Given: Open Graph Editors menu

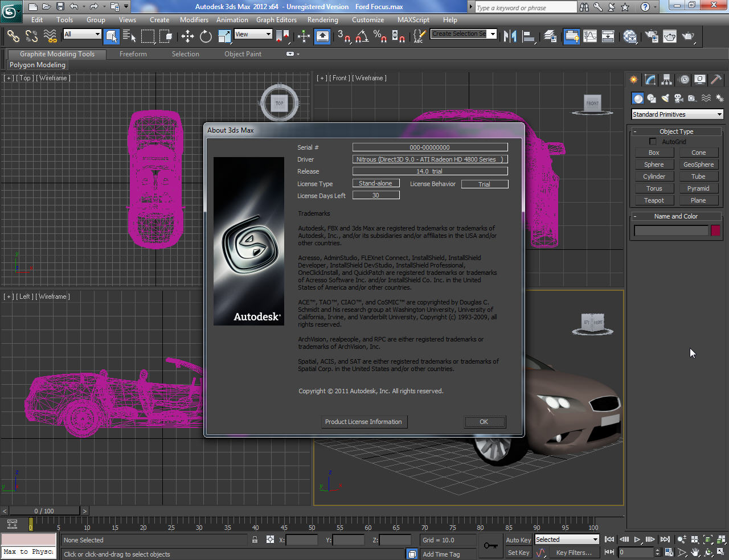Looking at the screenshot, I should (x=276, y=20).
